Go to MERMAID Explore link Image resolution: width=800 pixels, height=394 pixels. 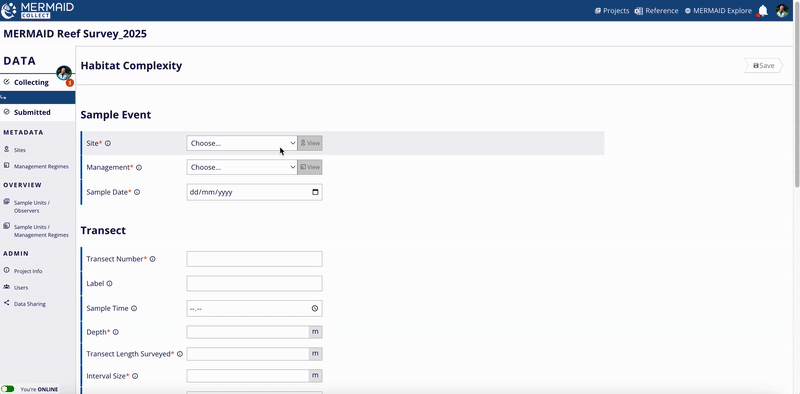pyautogui.click(x=718, y=11)
